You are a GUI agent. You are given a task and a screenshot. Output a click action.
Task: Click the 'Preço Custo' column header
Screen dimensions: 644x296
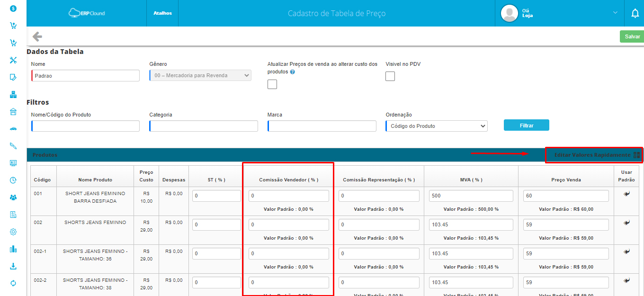pos(146,176)
